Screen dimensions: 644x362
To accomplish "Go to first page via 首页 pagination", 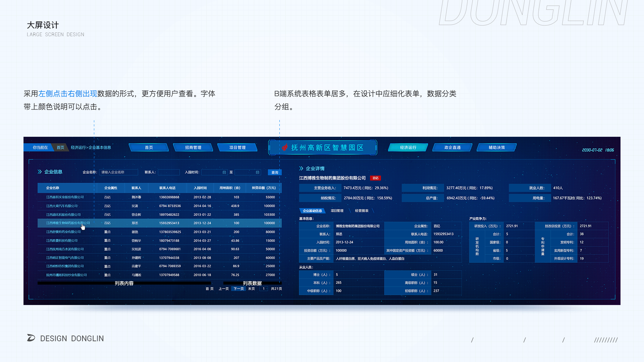I will coord(210,289).
